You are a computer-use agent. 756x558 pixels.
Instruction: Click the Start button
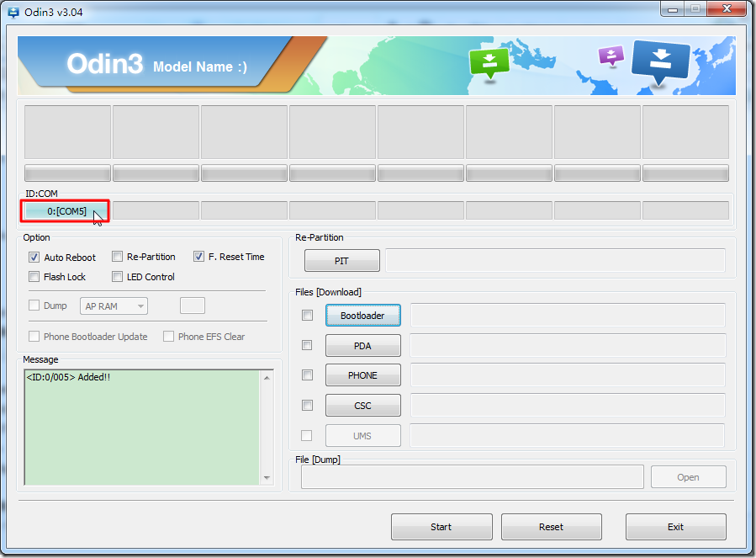pyautogui.click(x=441, y=527)
